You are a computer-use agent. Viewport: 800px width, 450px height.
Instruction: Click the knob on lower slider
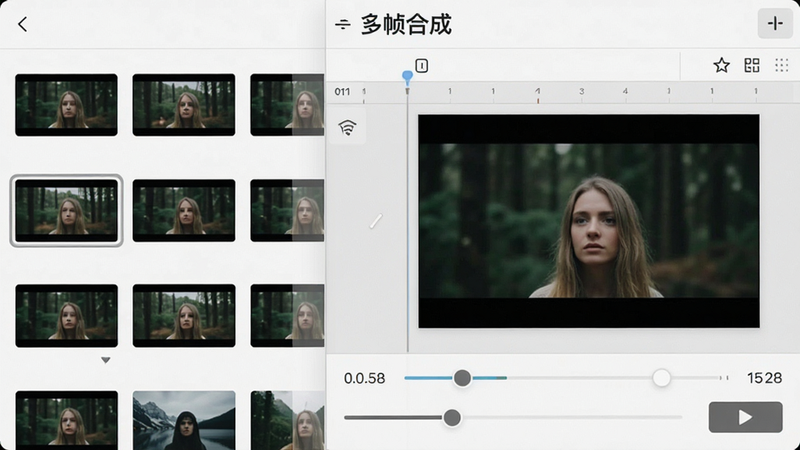[452, 418]
